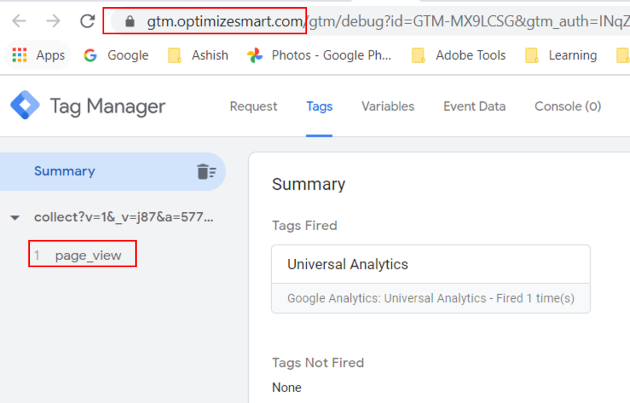
Task: Reload the current page
Action: (x=88, y=21)
